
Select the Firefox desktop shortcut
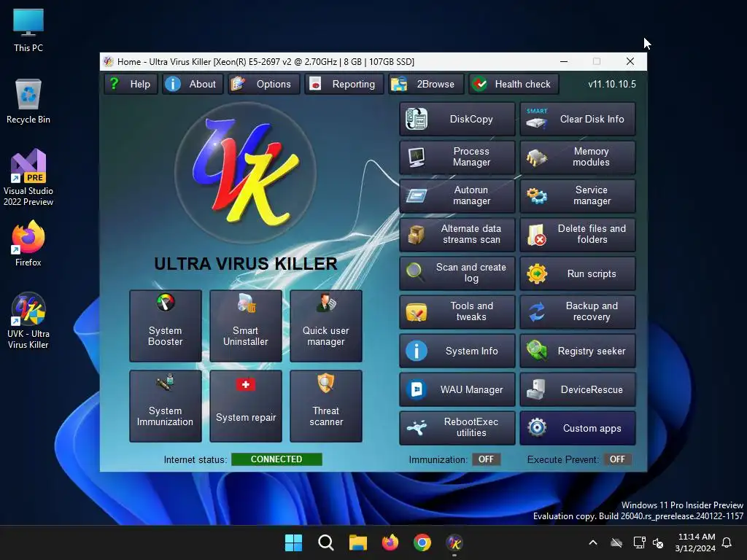coord(28,244)
